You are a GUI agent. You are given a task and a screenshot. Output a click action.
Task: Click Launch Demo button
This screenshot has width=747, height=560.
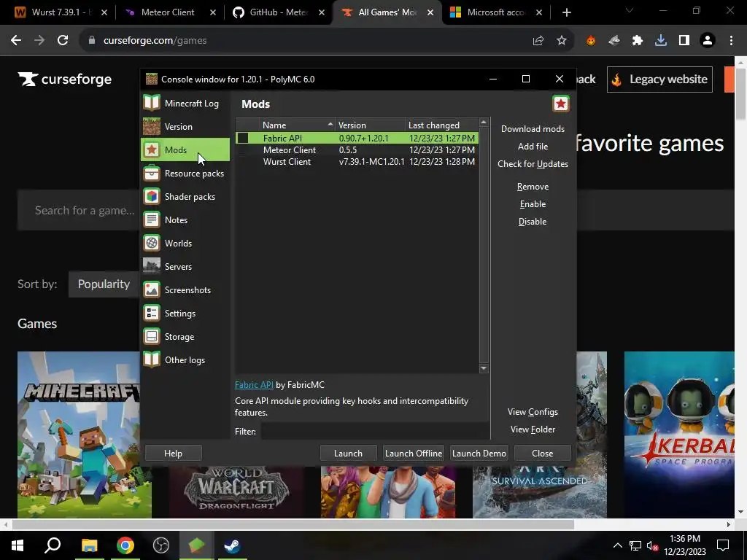coord(479,454)
